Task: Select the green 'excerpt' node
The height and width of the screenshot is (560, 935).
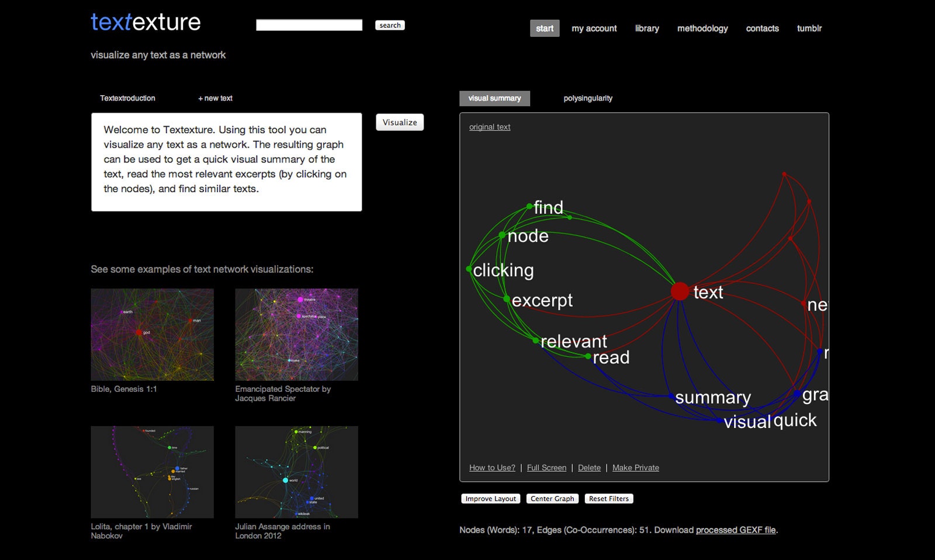Action: point(507,298)
